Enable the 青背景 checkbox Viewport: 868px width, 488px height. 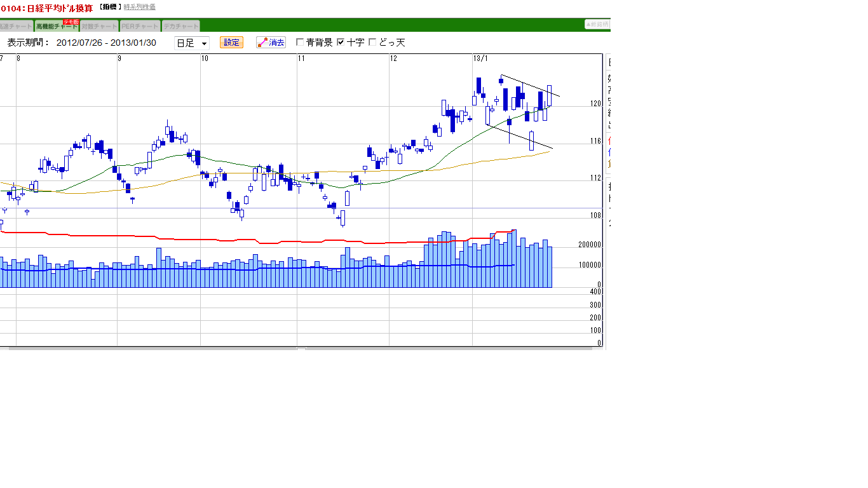click(x=300, y=43)
